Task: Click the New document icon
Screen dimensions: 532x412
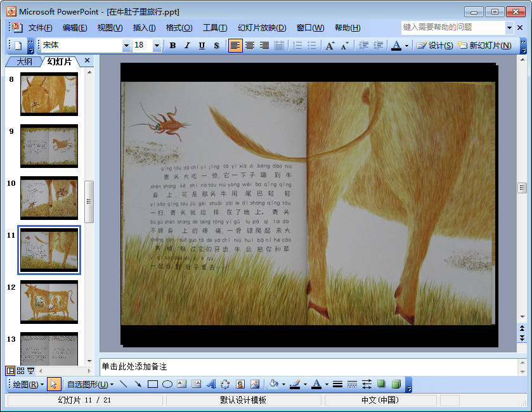Action: [18, 46]
